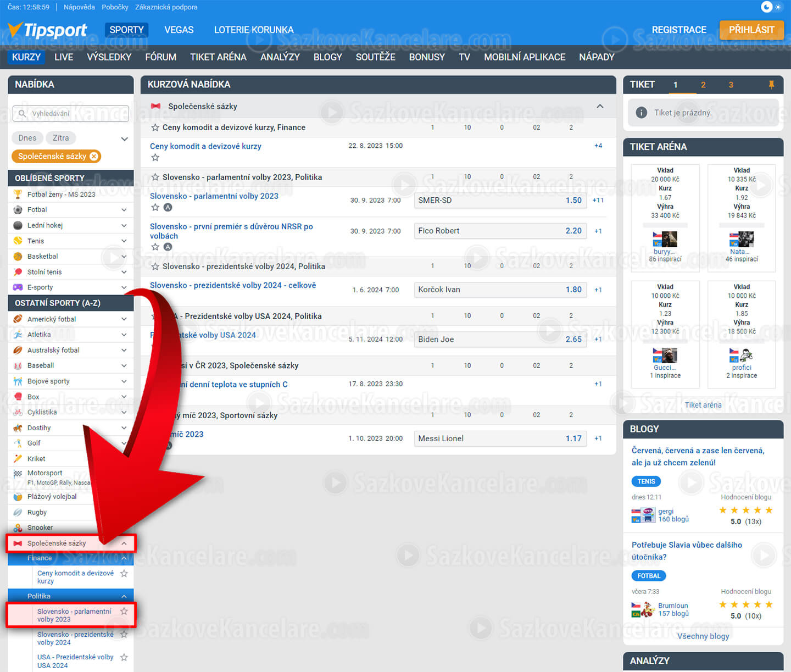This screenshot has width=791, height=672.
Task: Open the Tiket aréna link
Action: 703,405
